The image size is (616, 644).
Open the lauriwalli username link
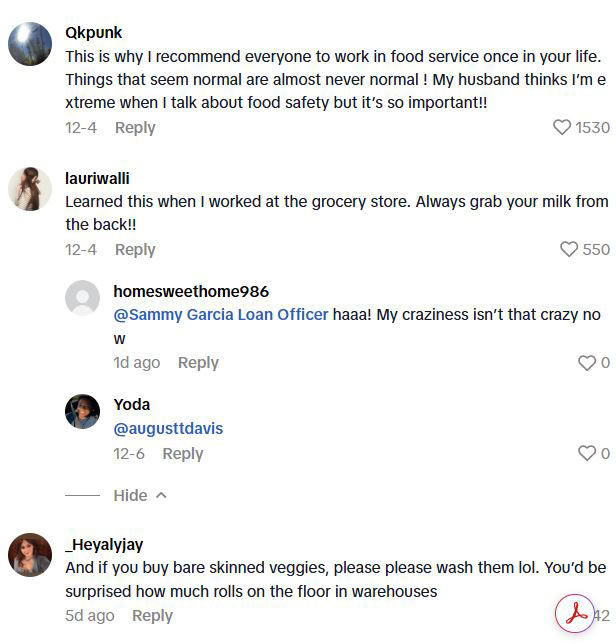click(97, 178)
